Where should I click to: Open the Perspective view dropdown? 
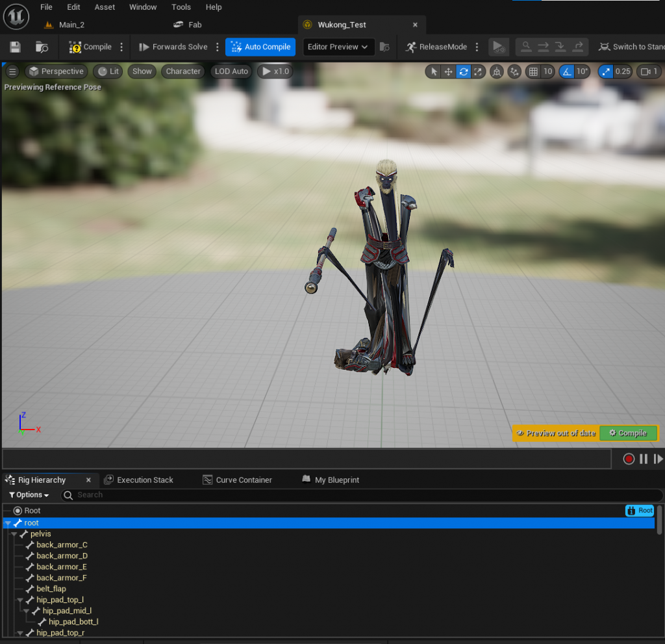(56, 71)
